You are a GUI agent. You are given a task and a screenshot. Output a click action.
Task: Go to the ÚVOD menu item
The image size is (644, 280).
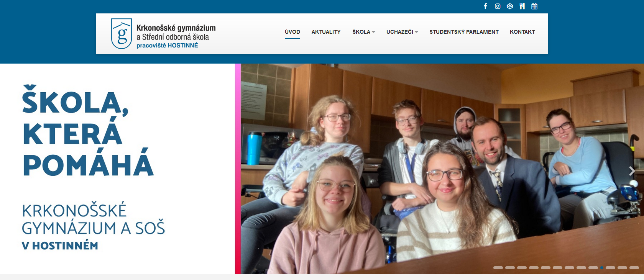(292, 32)
